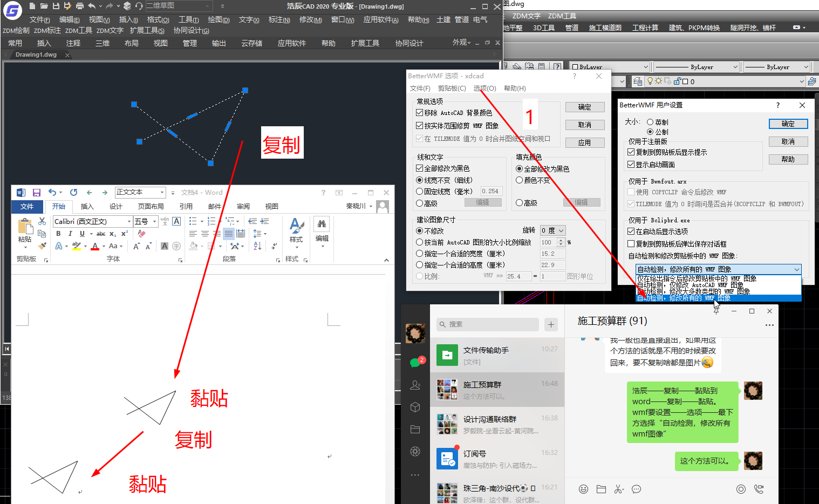Image resolution: width=819 pixels, height=504 pixels.
Task: Open 剪贴板(C) menu in BetterWMF
Action: pos(452,88)
